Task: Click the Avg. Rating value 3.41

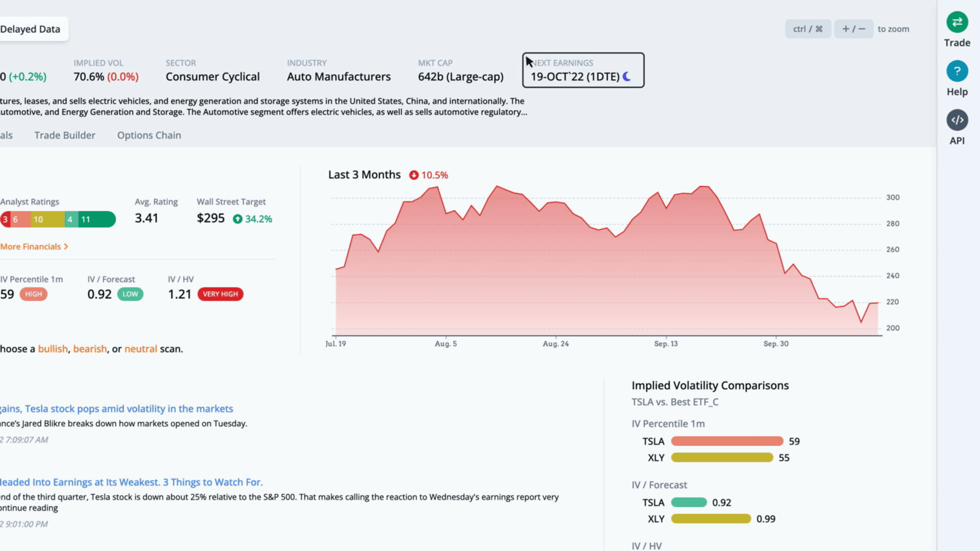Action: point(147,218)
